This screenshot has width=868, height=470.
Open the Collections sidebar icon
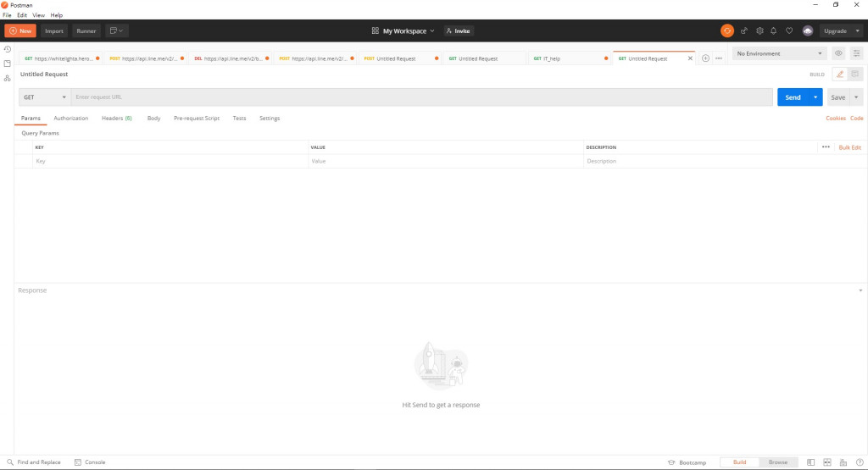7,64
